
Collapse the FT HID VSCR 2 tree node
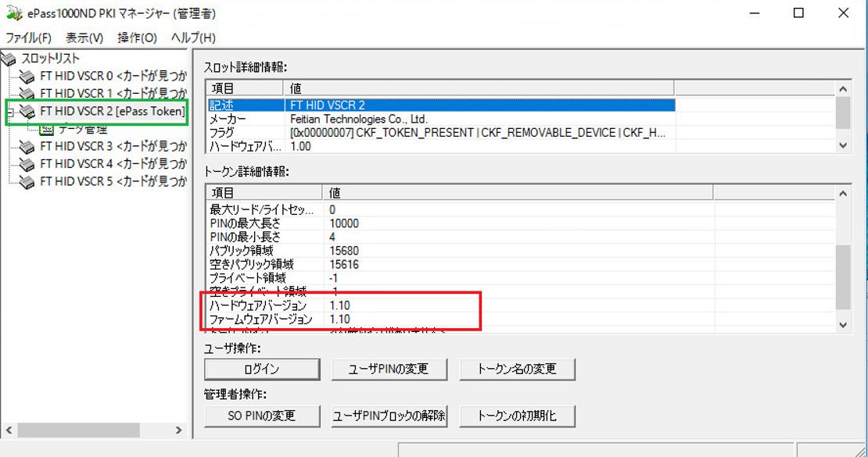pos(9,112)
